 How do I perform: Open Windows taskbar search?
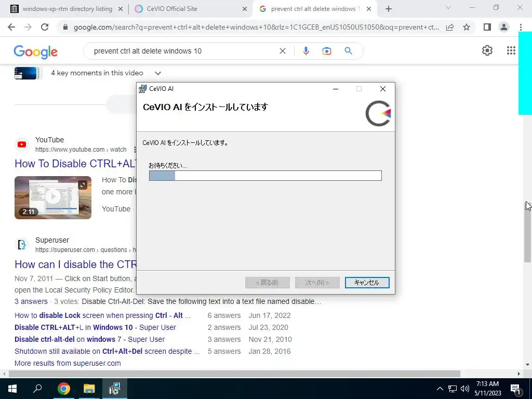point(37,389)
